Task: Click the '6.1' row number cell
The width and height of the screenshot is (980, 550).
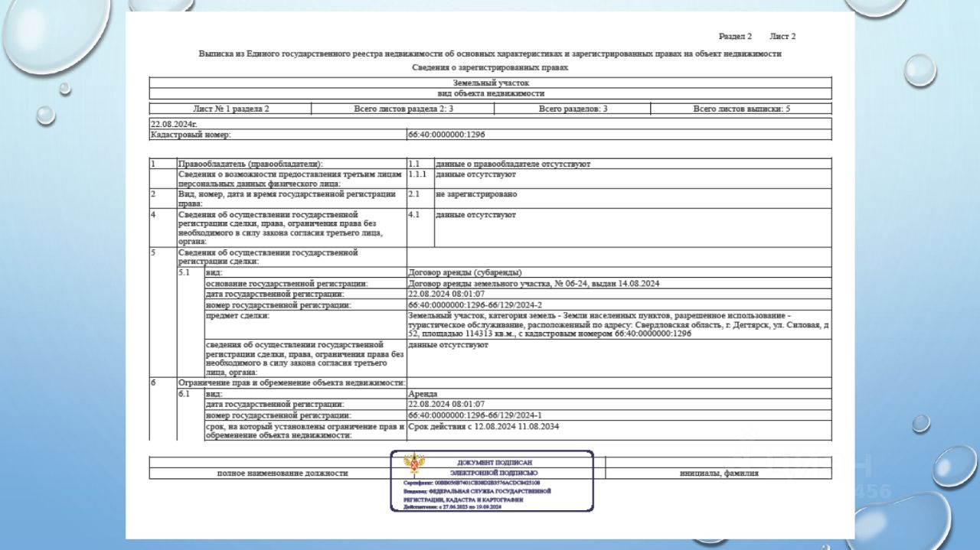Action: pos(191,414)
